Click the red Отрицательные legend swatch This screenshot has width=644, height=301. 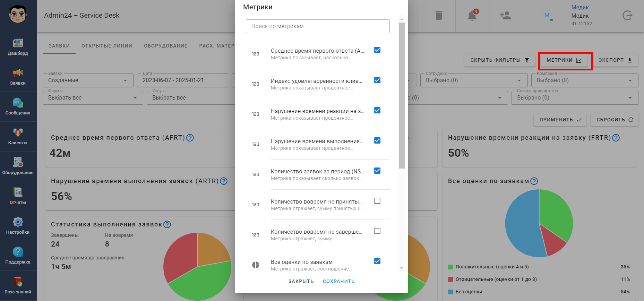click(x=450, y=279)
